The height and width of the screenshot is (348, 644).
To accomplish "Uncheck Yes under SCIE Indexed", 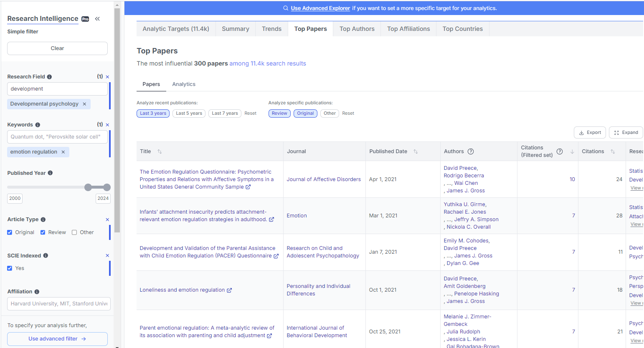I will point(9,268).
